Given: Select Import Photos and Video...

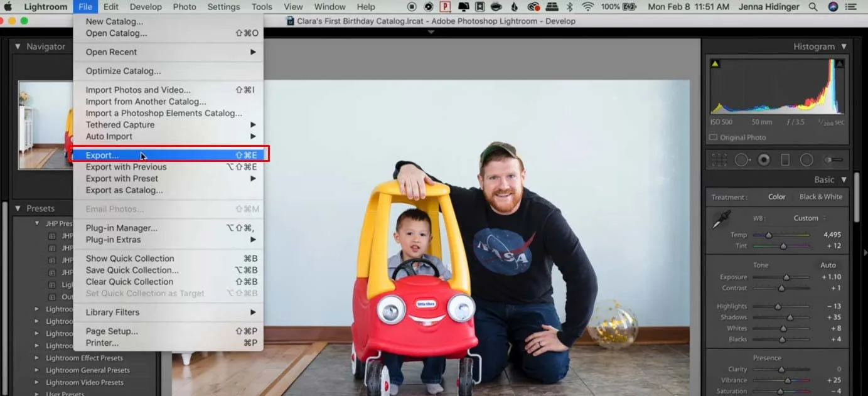Looking at the screenshot, I should point(168,90).
